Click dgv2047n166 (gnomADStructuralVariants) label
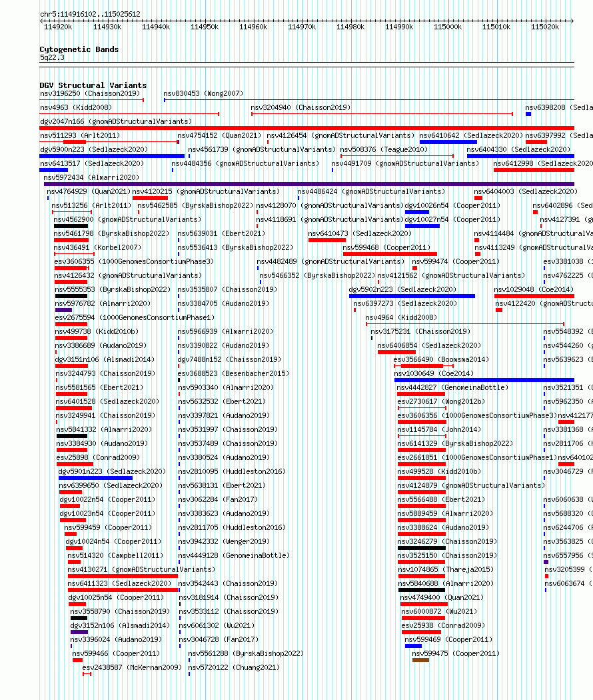Viewport: 593px width, 700px height. coord(116,121)
